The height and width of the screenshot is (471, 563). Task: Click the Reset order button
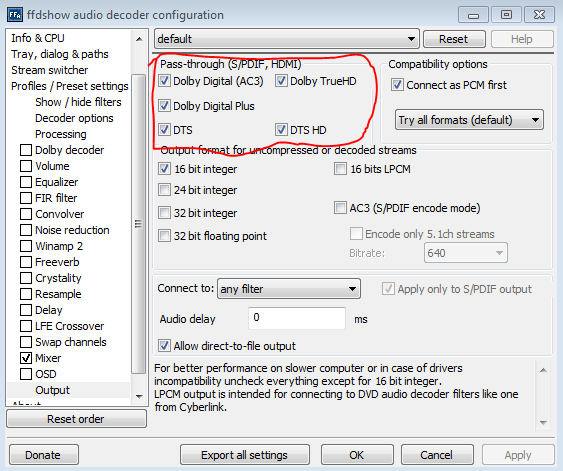[76, 419]
